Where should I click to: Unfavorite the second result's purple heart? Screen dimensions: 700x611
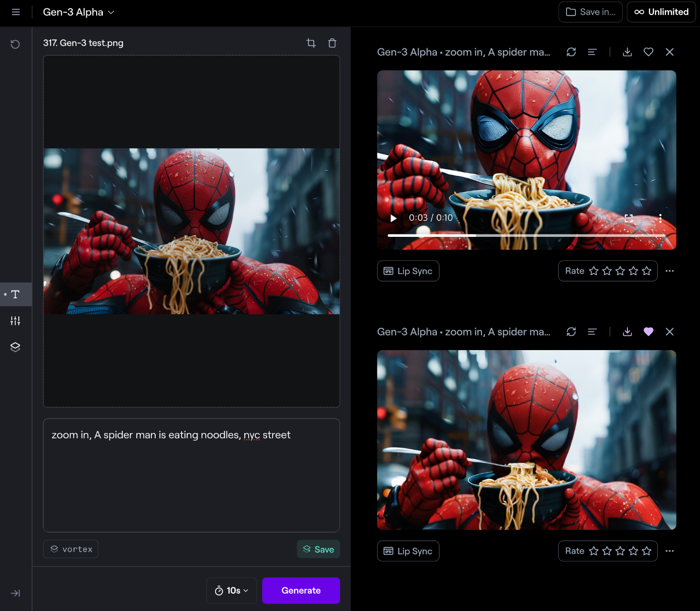(x=649, y=332)
